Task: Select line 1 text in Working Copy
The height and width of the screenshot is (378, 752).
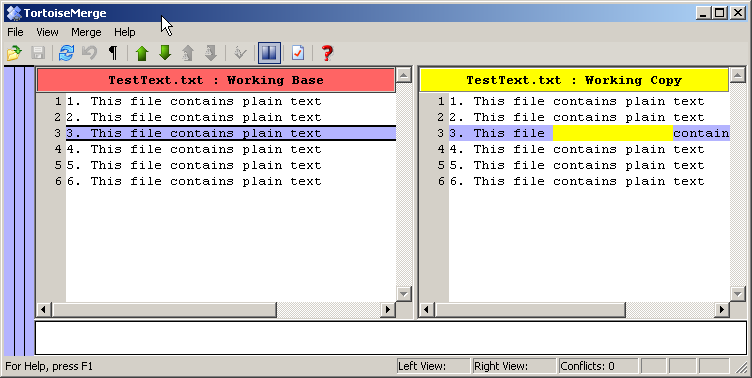Action: point(577,101)
